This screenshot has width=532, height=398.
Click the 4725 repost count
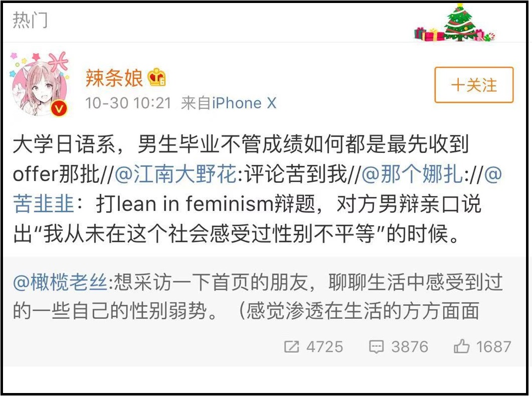pyautogui.click(x=325, y=347)
